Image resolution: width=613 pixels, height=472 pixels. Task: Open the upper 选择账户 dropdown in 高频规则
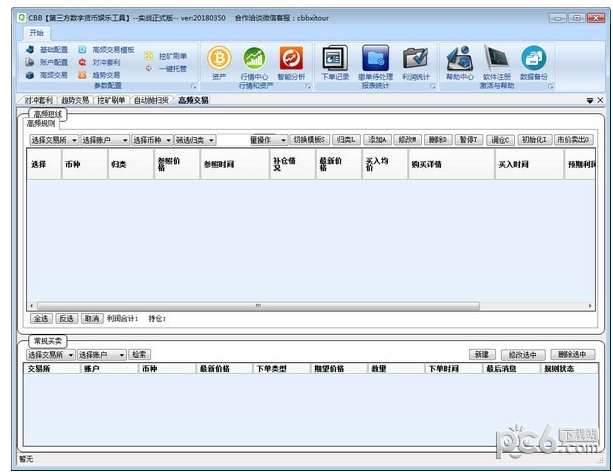click(x=105, y=140)
